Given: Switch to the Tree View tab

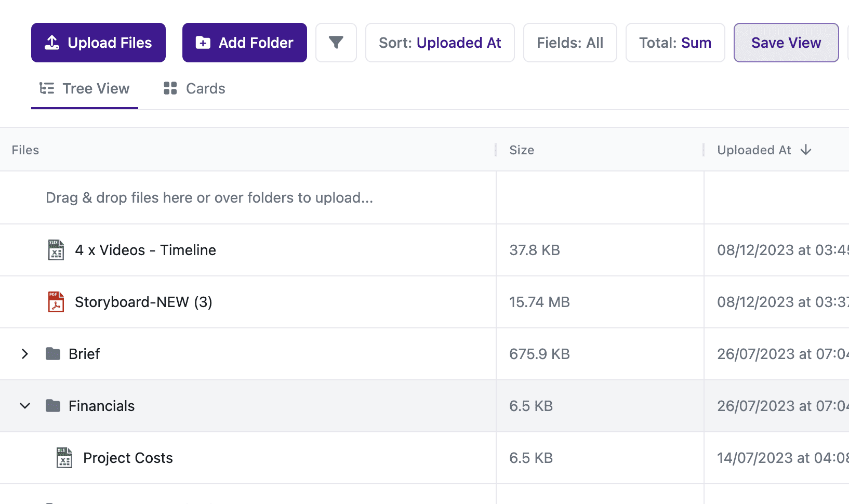Looking at the screenshot, I should coord(85,89).
